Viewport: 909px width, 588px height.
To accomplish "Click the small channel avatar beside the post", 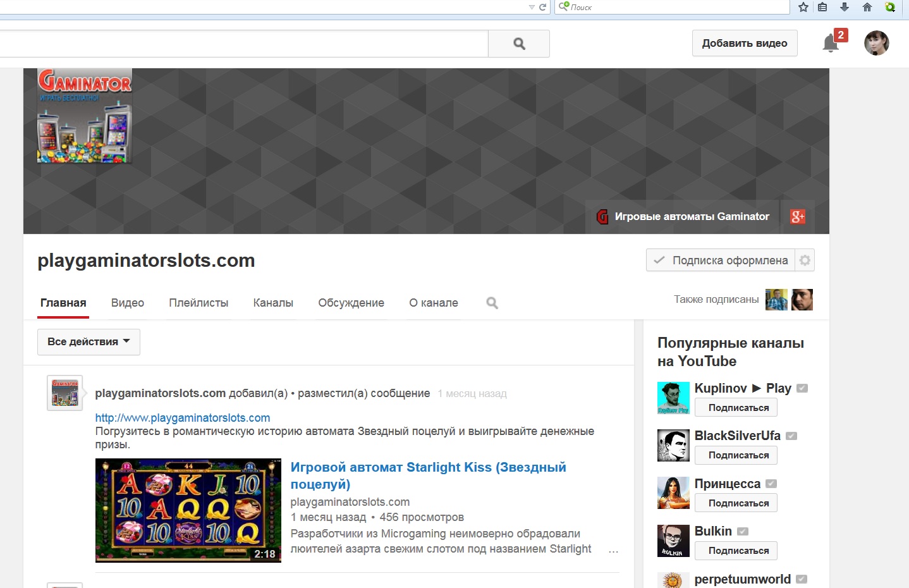I will click(65, 393).
